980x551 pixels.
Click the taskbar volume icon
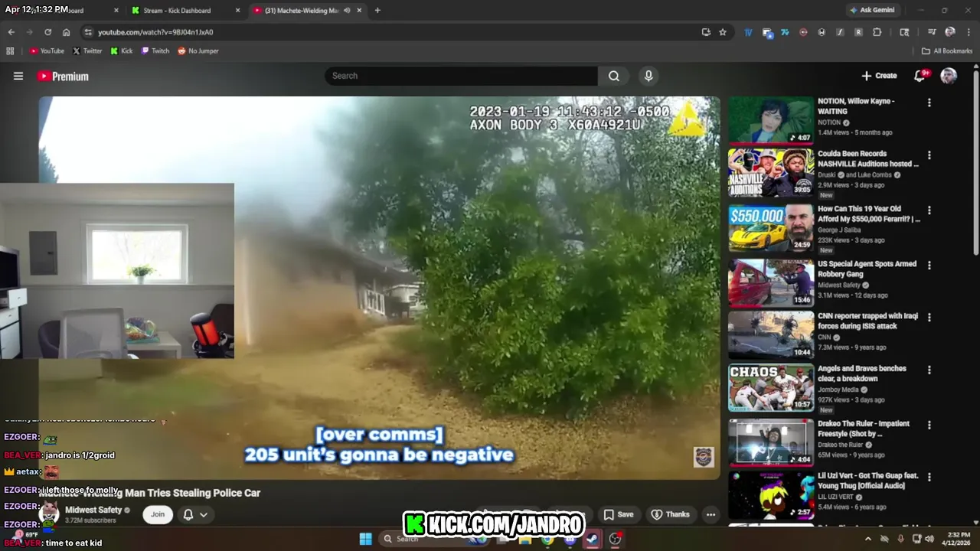tap(929, 539)
